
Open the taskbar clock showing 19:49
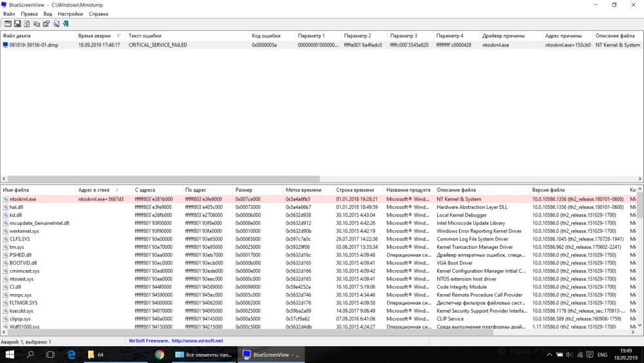click(625, 355)
